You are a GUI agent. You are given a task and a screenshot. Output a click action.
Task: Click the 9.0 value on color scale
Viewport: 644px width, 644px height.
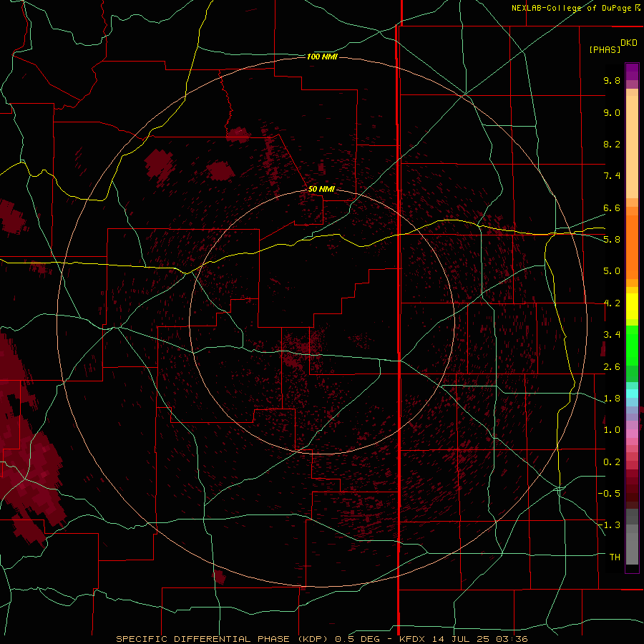tap(612, 112)
